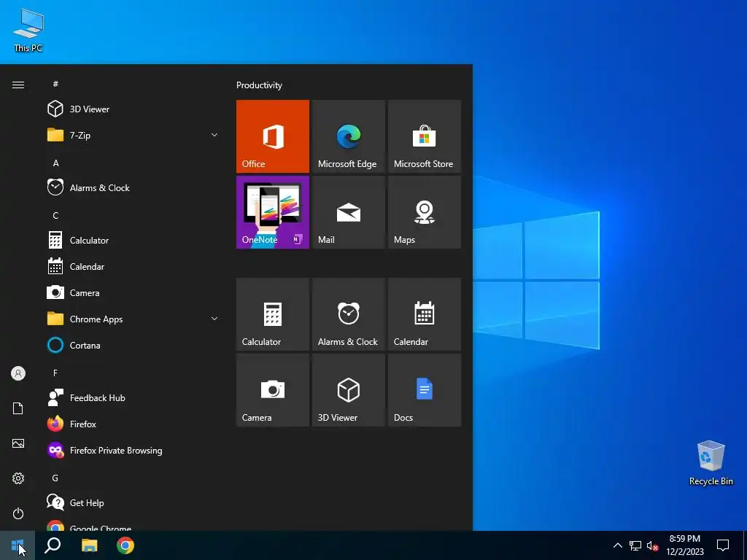This screenshot has width=747, height=560.
Task: Open the 3D Viewer tile
Action: (x=348, y=390)
